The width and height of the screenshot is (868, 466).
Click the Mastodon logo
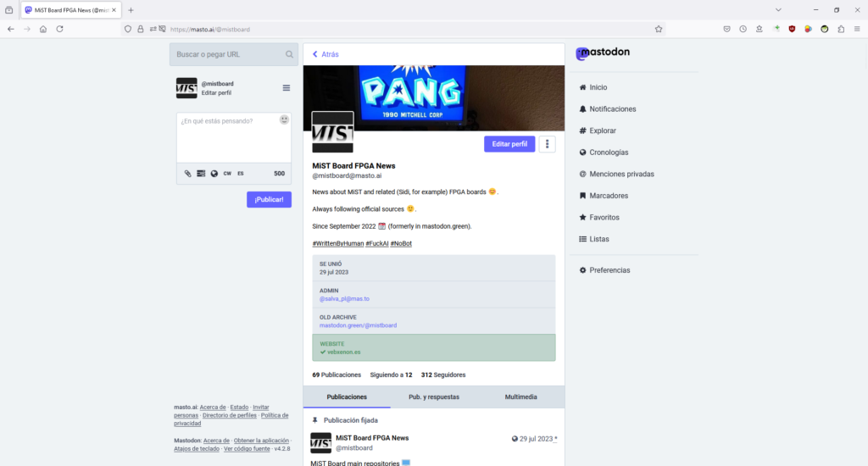(x=603, y=53)
